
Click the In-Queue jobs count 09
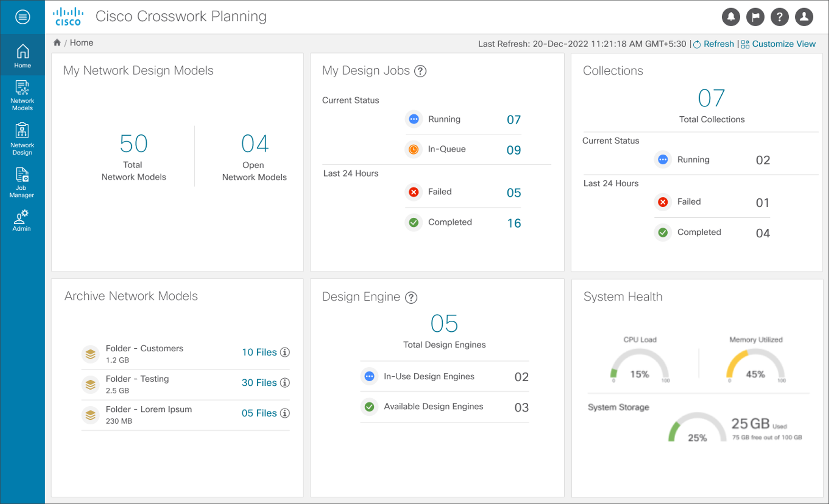(513, 150)
